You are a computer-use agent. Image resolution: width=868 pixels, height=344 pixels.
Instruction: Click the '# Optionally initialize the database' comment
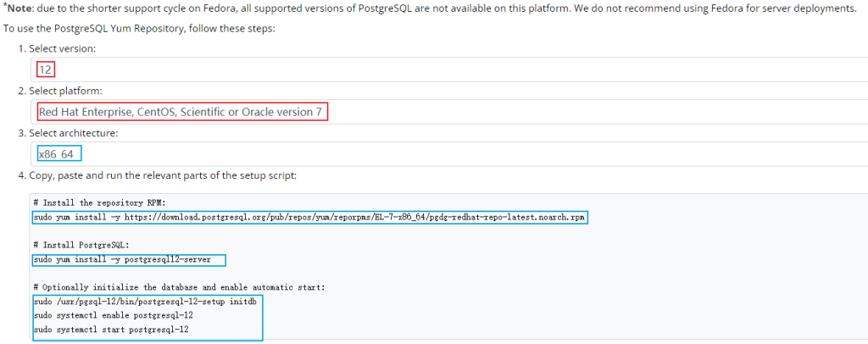(180, 287)
